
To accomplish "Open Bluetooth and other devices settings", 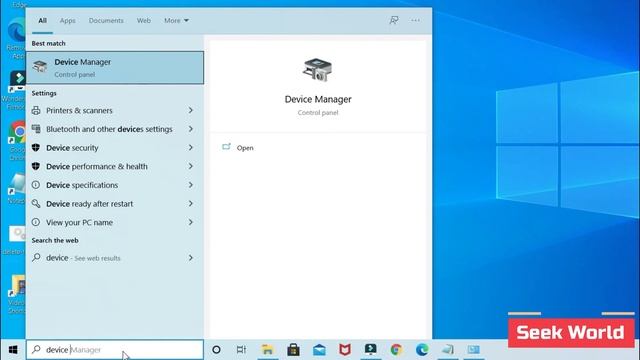I will tap(115, 129).
